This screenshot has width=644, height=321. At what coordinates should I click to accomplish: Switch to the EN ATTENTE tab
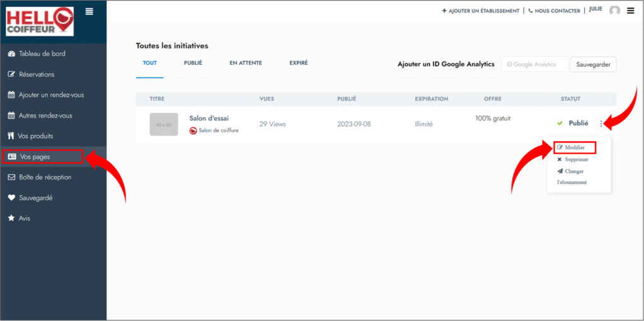pyautogui.click(x=246, y=63)
